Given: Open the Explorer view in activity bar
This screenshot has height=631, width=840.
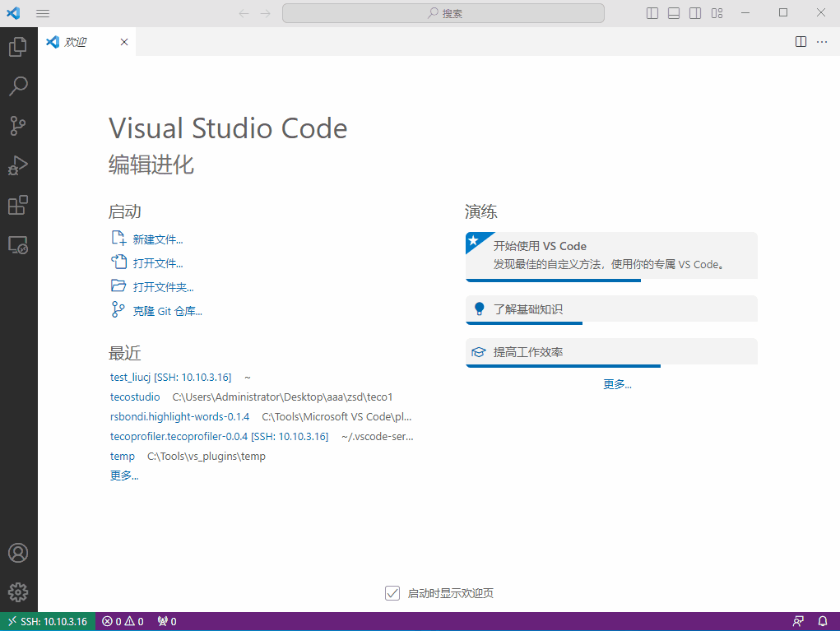Looking at the screenshot, I should [18, 47].
